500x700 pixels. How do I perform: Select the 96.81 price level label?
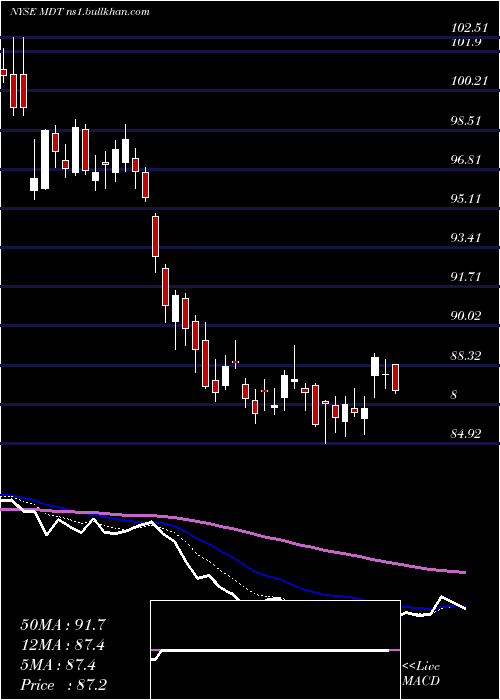pos(468,159)
